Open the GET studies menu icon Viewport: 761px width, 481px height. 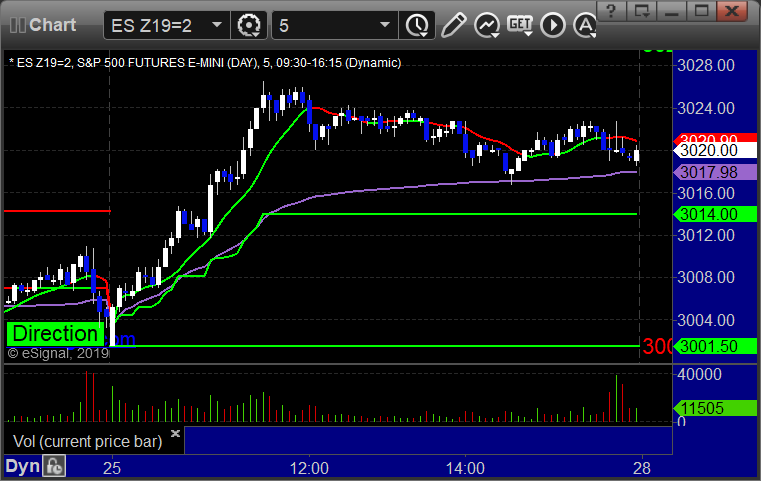[520, 25]
